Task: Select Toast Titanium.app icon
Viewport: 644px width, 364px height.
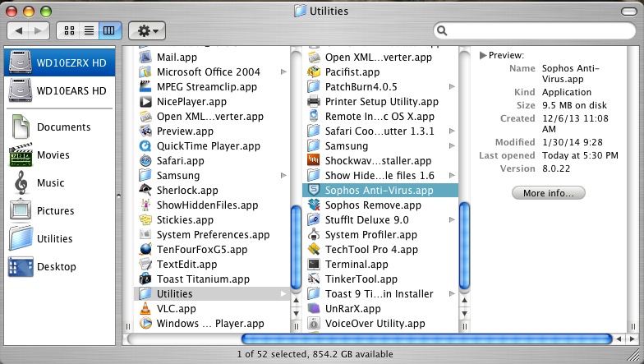Action: coord(145,279)
